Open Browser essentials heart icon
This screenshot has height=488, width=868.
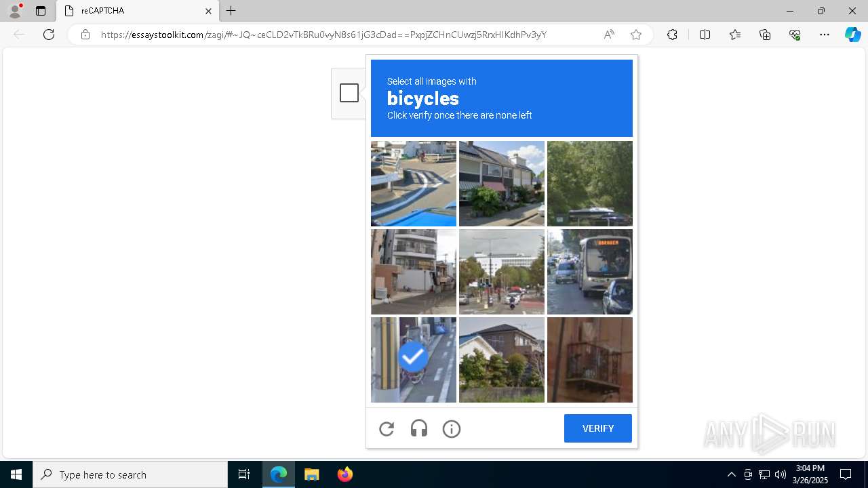[795, 35]
